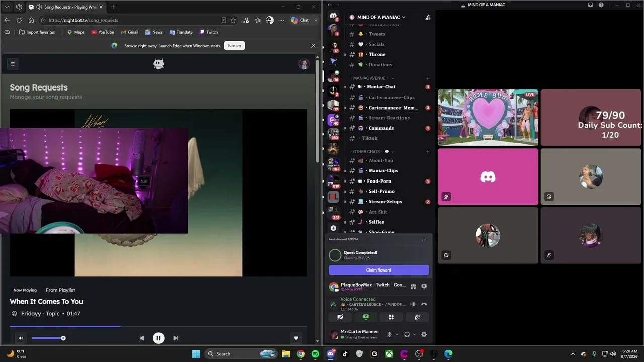Turn on camera in Discord voice

(x=340, y=317)
